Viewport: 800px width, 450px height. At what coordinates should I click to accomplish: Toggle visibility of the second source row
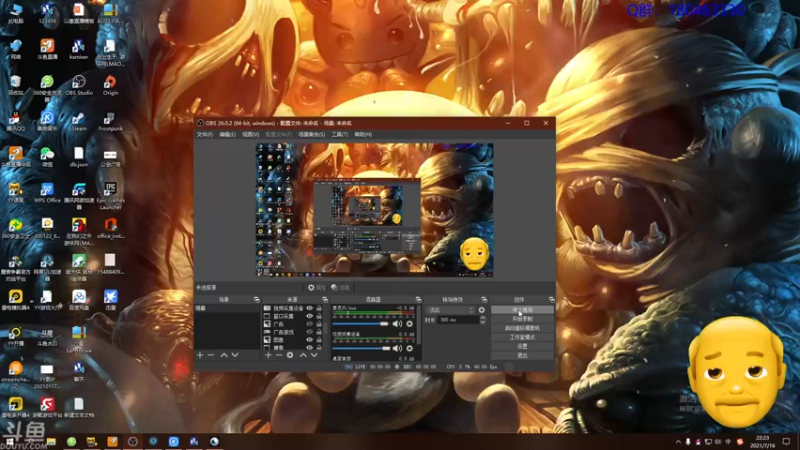(x=309, y=316)
